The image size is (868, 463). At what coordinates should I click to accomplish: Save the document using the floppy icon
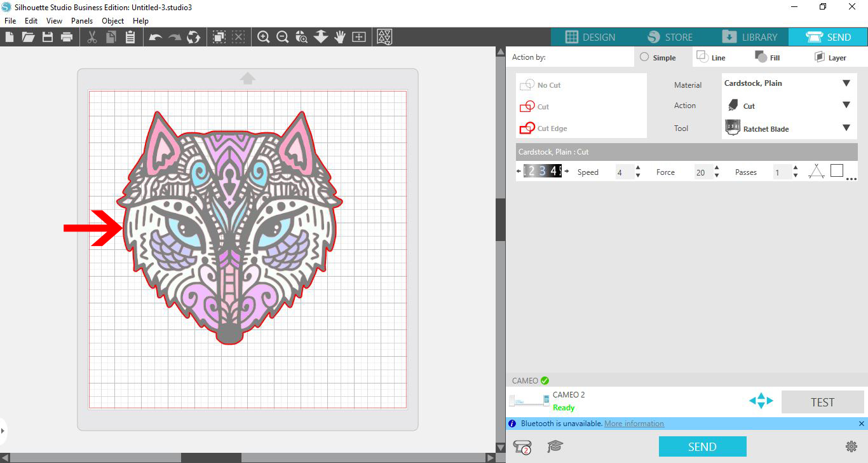pos(47,37)
